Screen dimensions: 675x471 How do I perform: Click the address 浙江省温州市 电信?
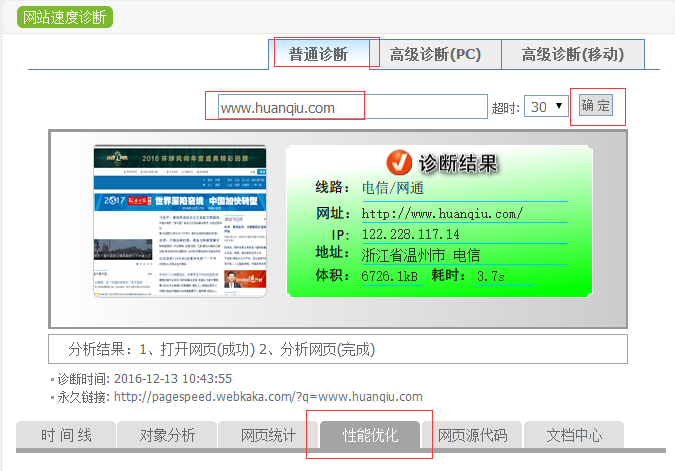click(421, 255)
